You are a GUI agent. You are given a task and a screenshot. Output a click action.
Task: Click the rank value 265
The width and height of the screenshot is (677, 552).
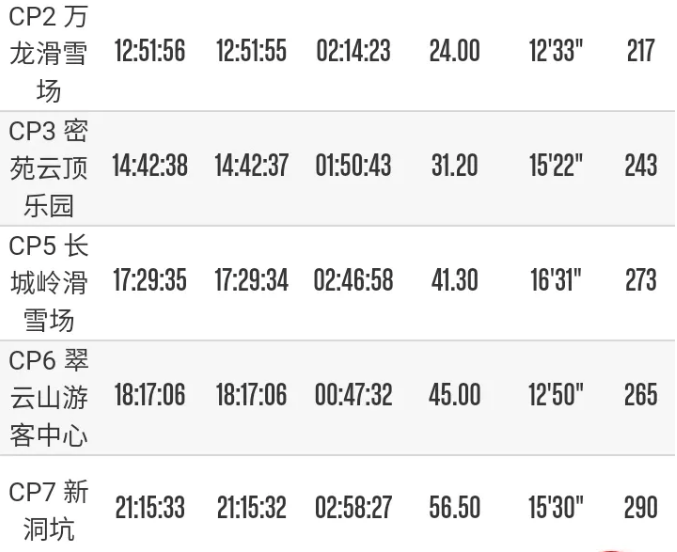point(640,395)
